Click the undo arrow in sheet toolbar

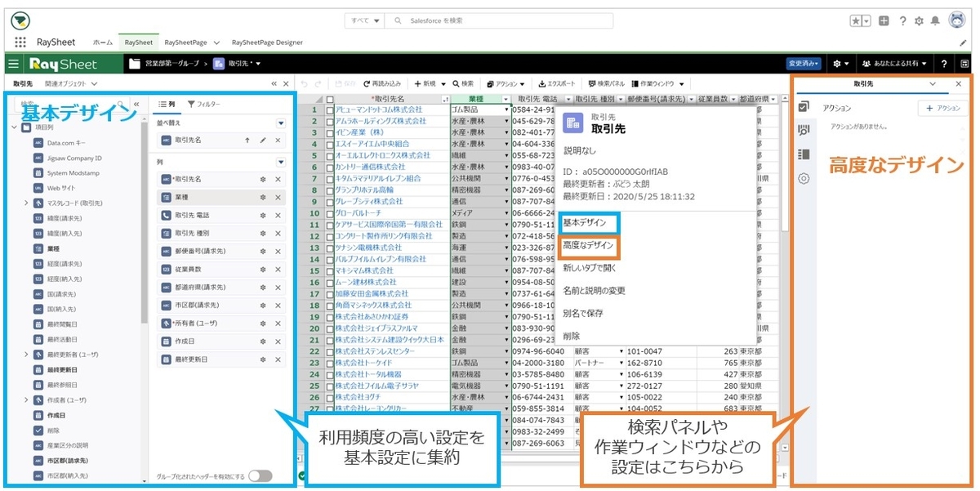pyautogui.click(x=305, y=83)
